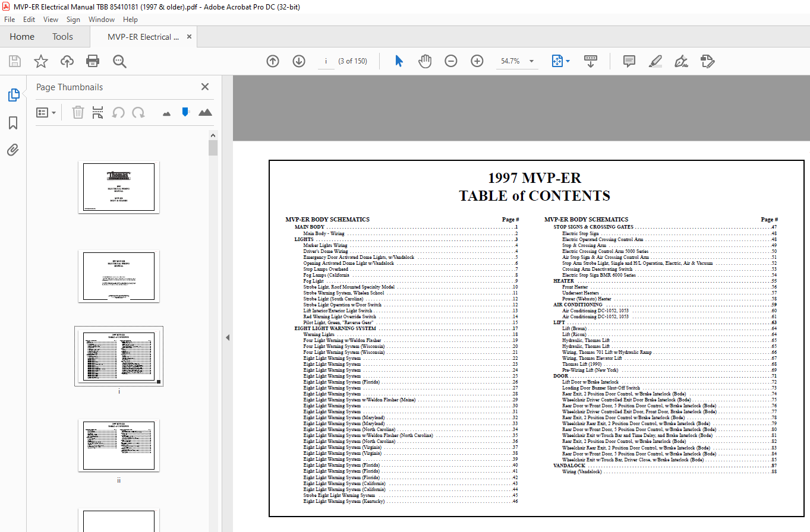Screen dimensions: 810x532
Task: Click the fit page view icon
Action: point(557,61)
